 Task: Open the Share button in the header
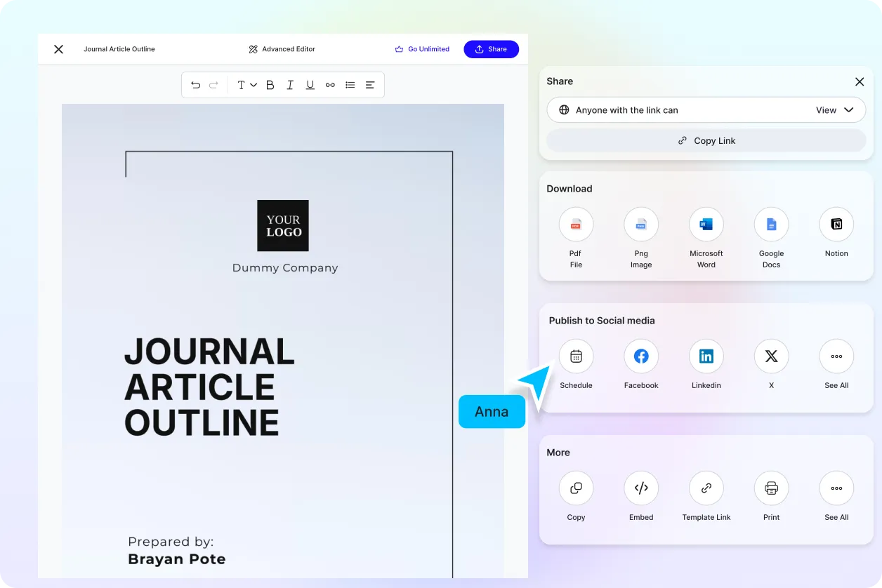491,49
